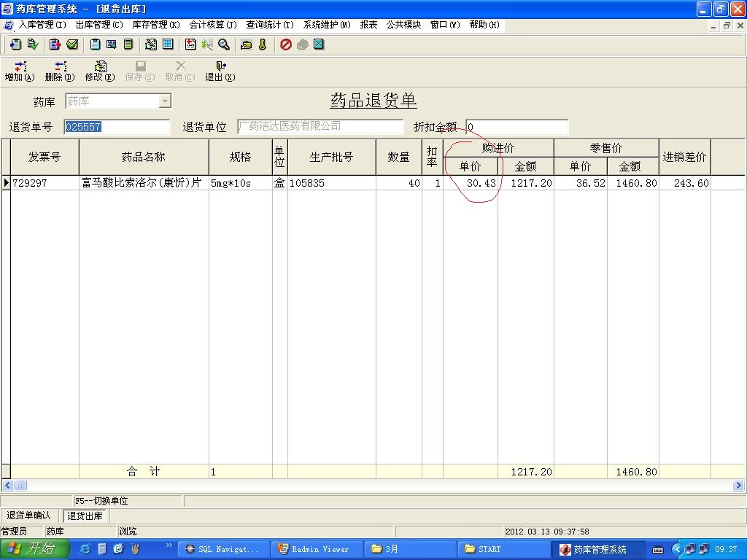
Task: Open the 报表 menu
Action: coord(368,25)
